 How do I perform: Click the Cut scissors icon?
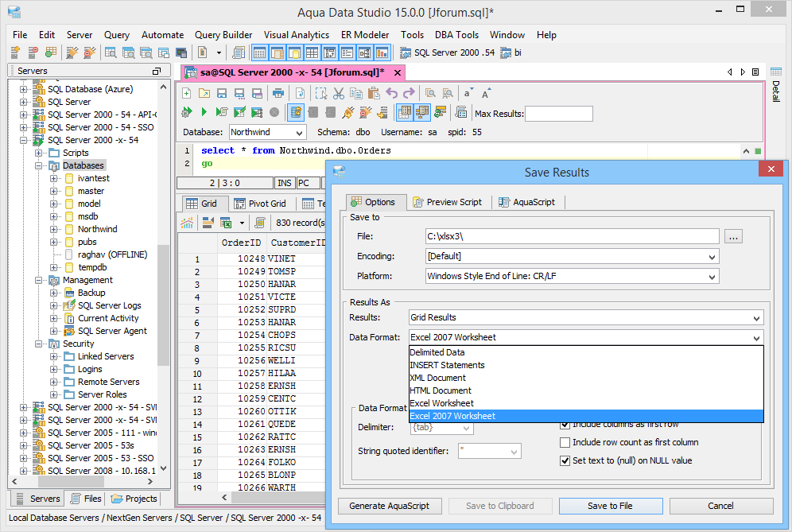click(339, 94)
